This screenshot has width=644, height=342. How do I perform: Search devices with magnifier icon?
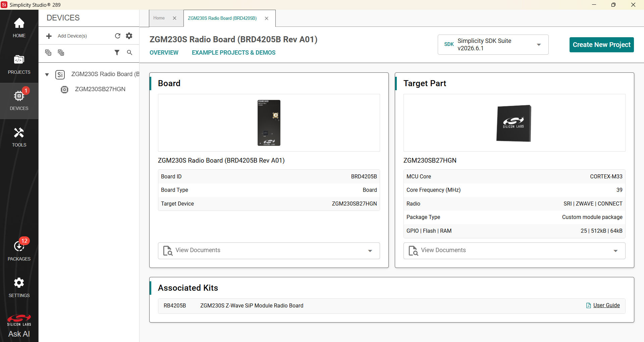(x=129, y=53)
